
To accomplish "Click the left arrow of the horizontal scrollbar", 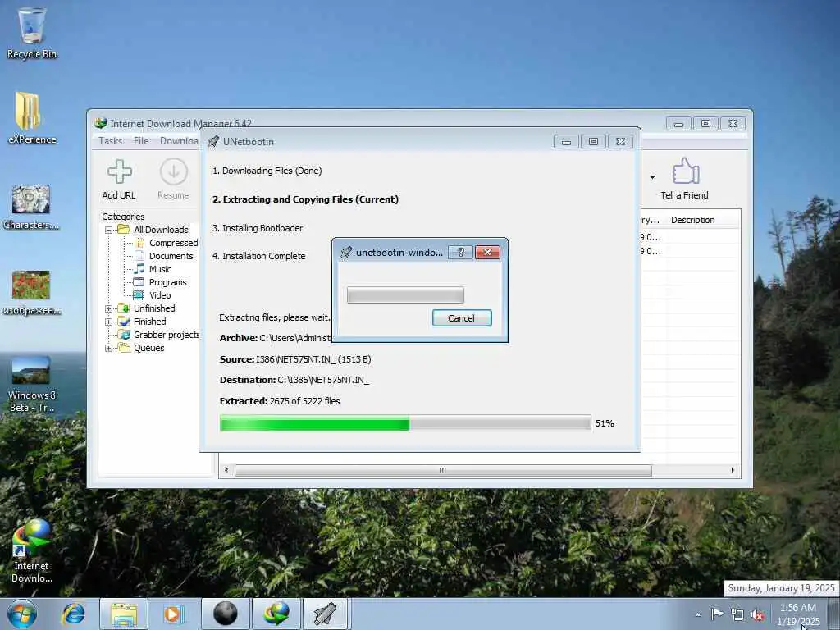I will pyautogui.click(x=226, y=470).
